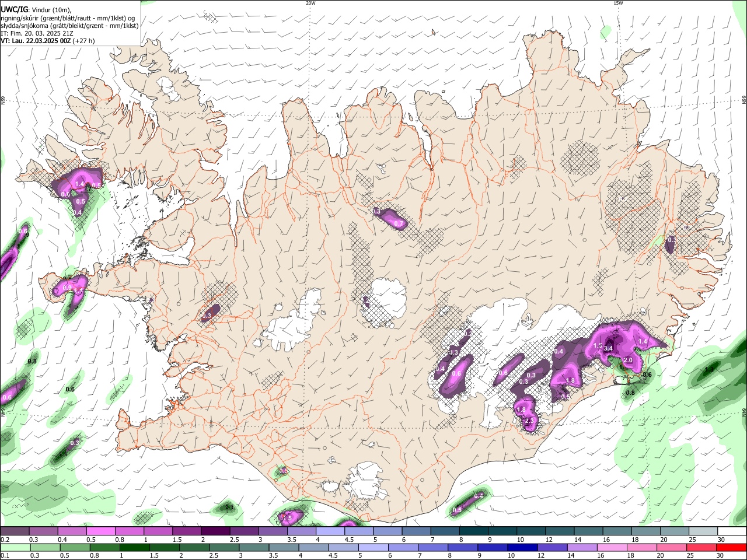Viewport: 747px width, 560px height.
Task: Click the '20W' longitude label
Action: (x=310, y=3)
